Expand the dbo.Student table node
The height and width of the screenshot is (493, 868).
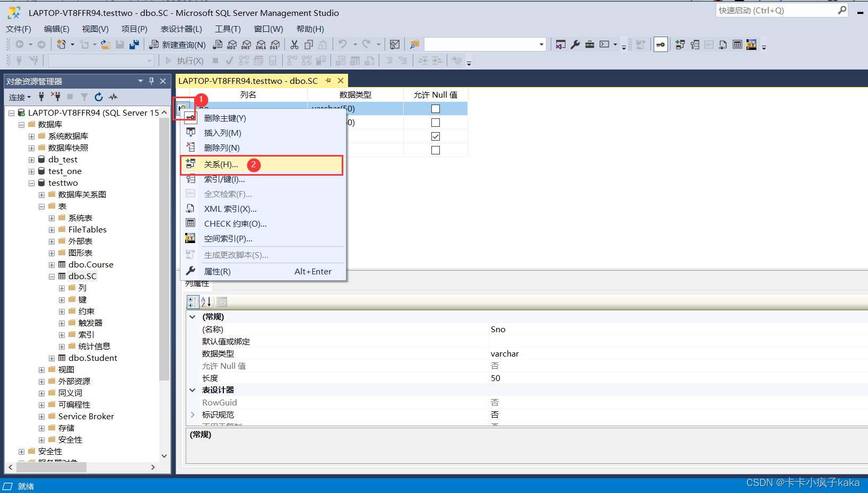click(51, 358)
